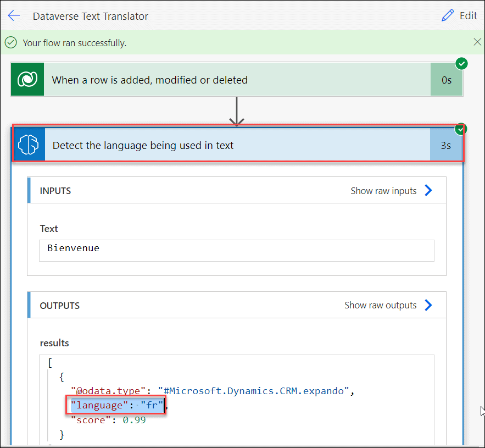Image resolution: width=485 pixels, height=448 pixels.
Task: Click Show raw inputs link
Action: point(383,191)
